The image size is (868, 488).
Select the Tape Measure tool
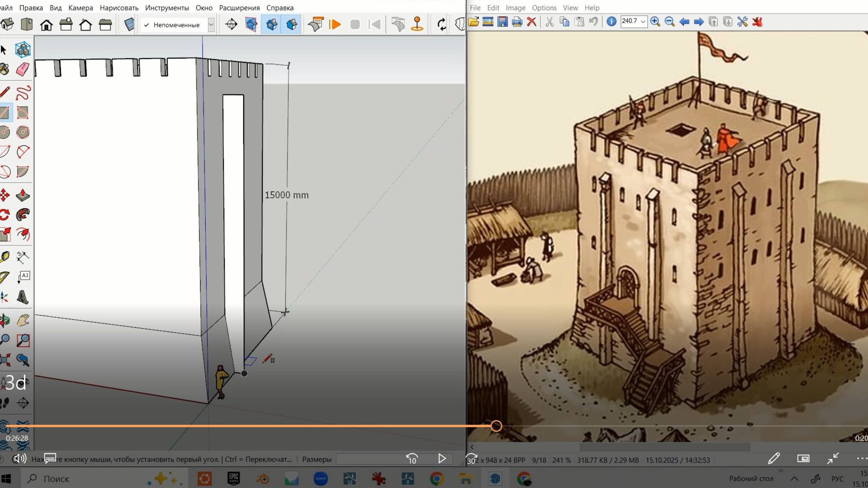4,257
